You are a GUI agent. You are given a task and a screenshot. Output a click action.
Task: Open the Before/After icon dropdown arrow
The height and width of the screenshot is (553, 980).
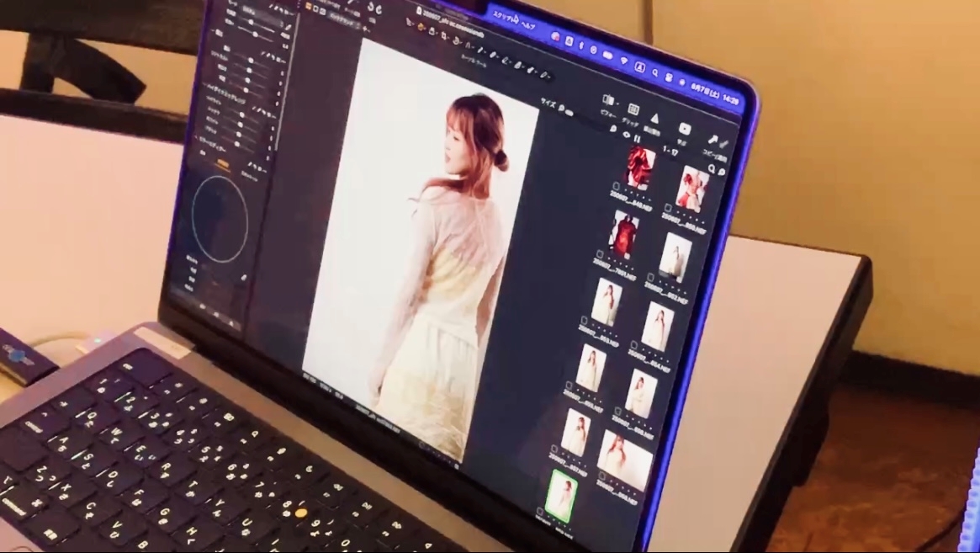coord(617,103)
